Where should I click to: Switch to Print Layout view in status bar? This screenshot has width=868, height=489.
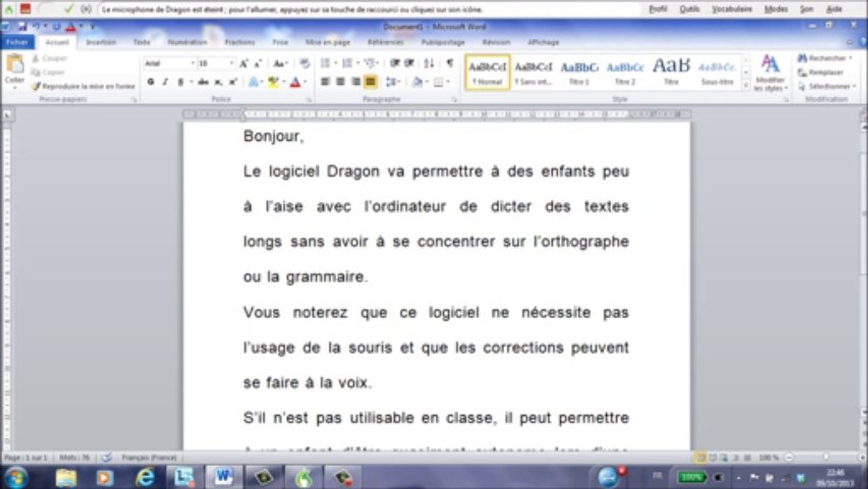pyautogui.click(x=701, y=458)
